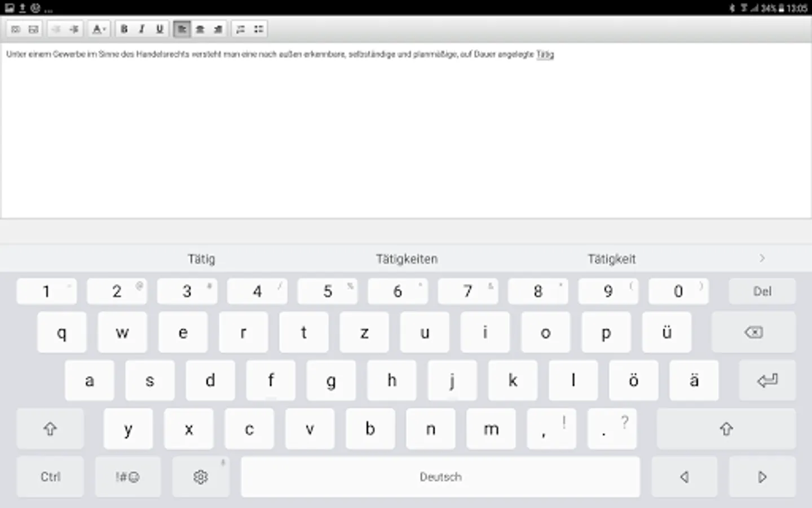Viewport: 812px width, 508px height.
Task: Tap the e key
Action: click(x=183, y=332)
